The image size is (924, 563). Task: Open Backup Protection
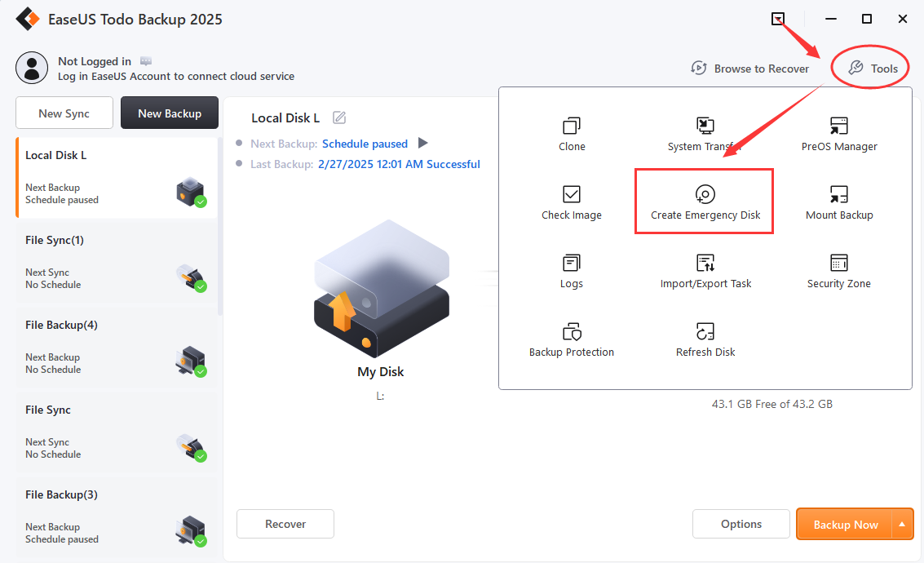click(571, 340)
